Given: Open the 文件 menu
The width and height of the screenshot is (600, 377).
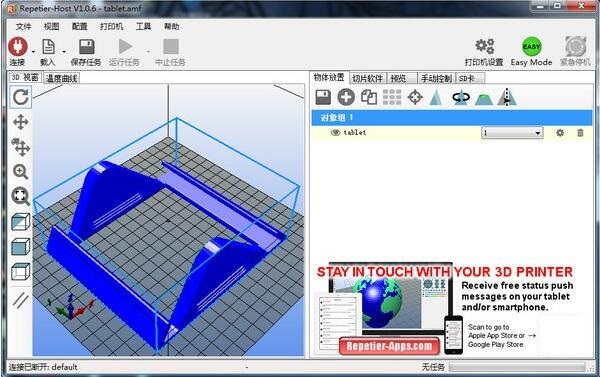Looking at the screenshot, I should click(23, 26).
